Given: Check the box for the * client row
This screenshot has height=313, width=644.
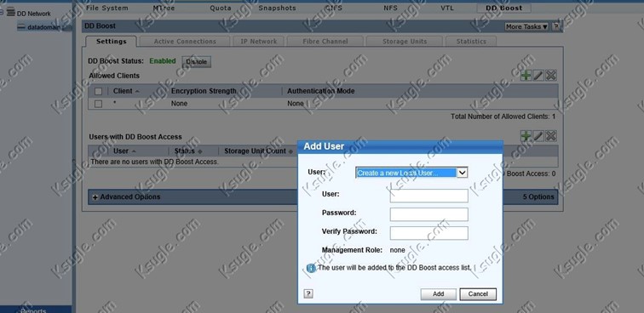Looking at the screenshot, I should pos(98,104).
